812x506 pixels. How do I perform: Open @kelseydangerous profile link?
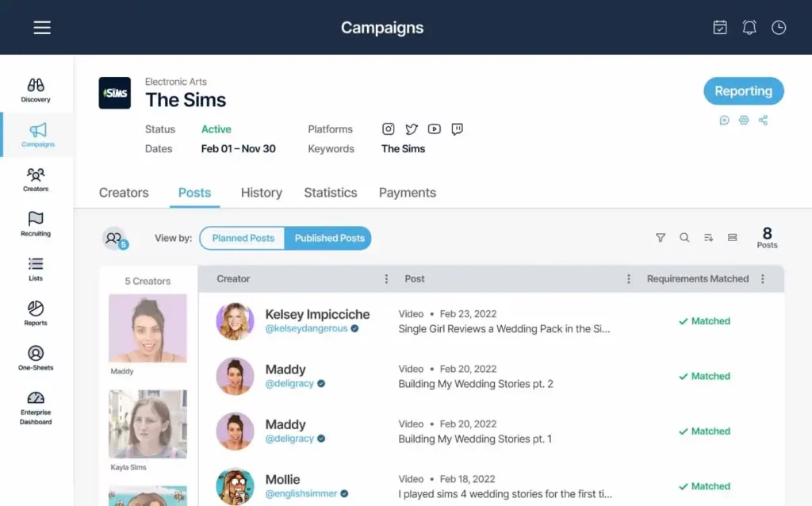coord(306,329)
